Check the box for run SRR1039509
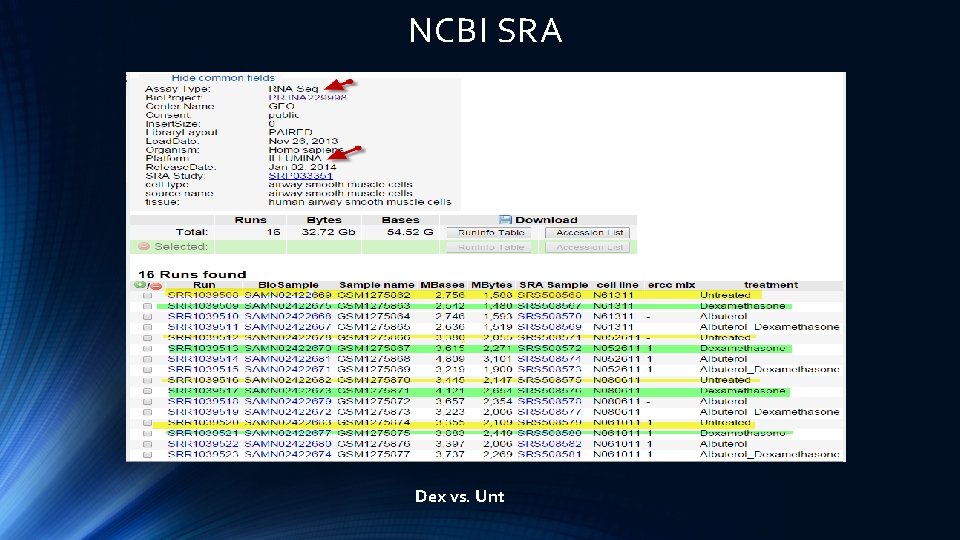Viewport: 960px width, 540px height. point(148,306)
